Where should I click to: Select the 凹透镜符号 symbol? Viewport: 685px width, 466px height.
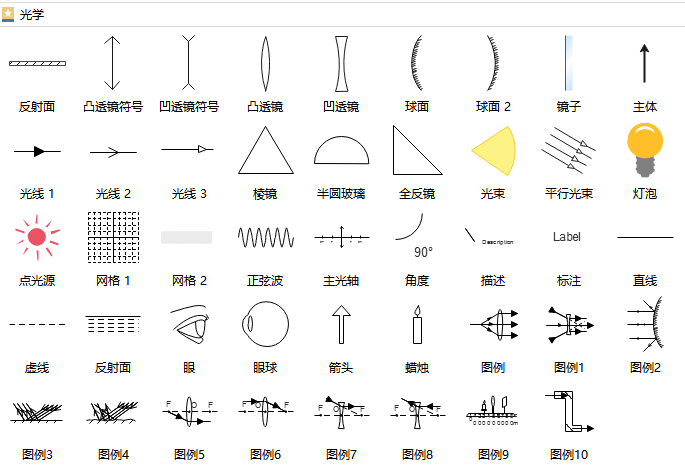[x=188, y=63]
